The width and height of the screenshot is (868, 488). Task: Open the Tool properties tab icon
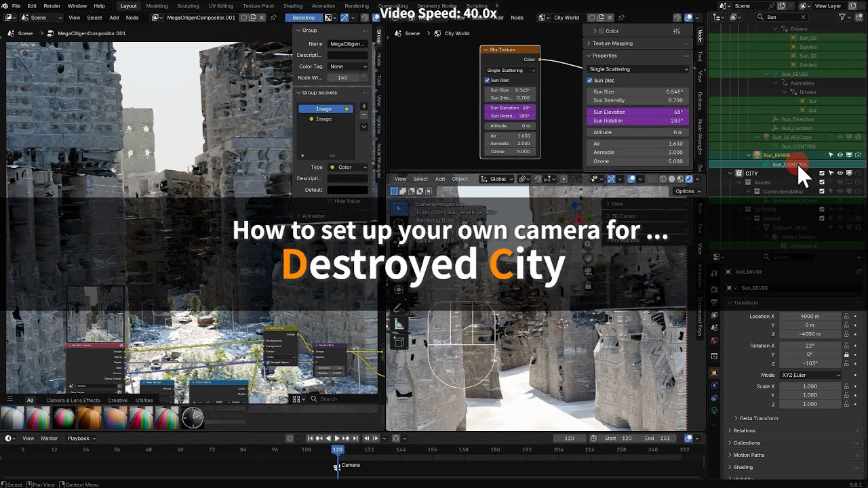tap(714, 273)
